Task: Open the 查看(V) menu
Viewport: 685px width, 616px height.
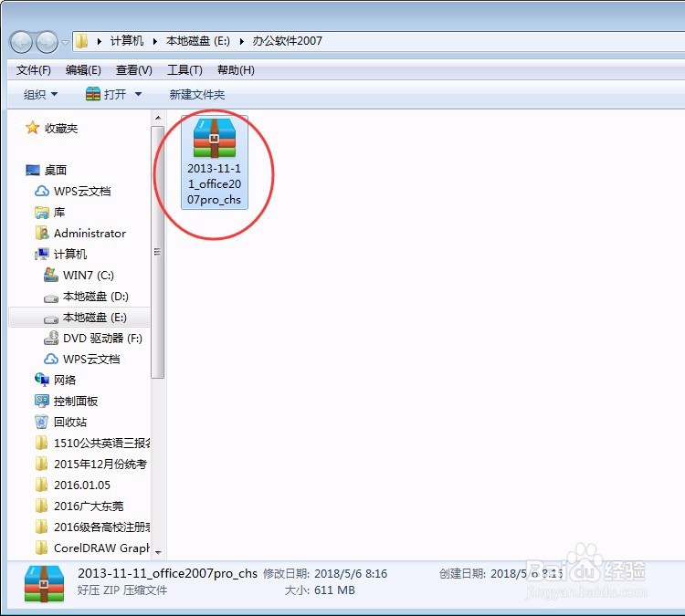Action: coord(133,70)
